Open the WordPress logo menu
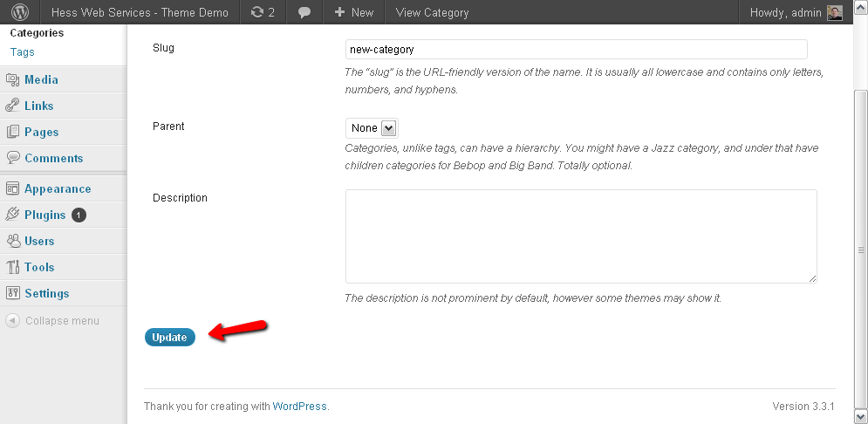The width and height of the screenshot is (868, 424). point(20,12)
